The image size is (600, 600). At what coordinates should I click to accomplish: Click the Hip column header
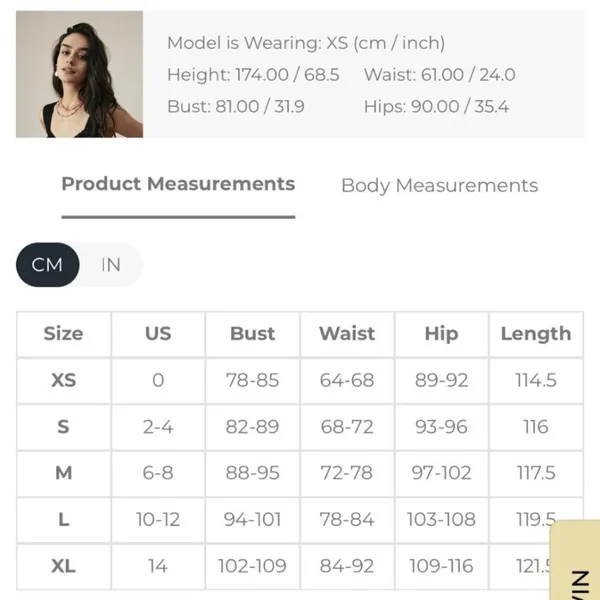[x=442, y=334]
